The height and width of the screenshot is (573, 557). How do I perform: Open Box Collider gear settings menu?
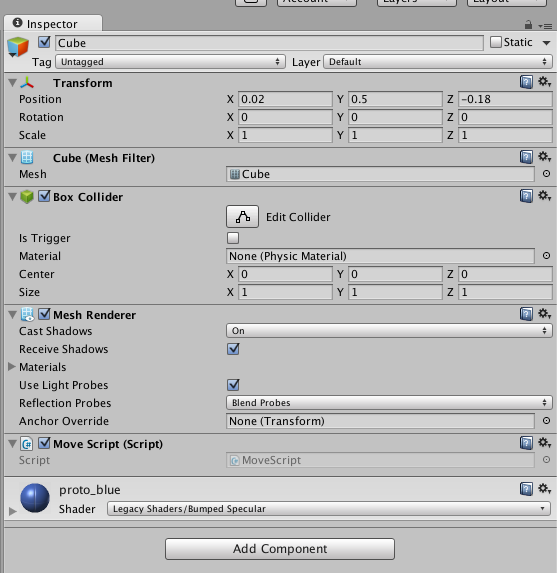tap(544, 196)
